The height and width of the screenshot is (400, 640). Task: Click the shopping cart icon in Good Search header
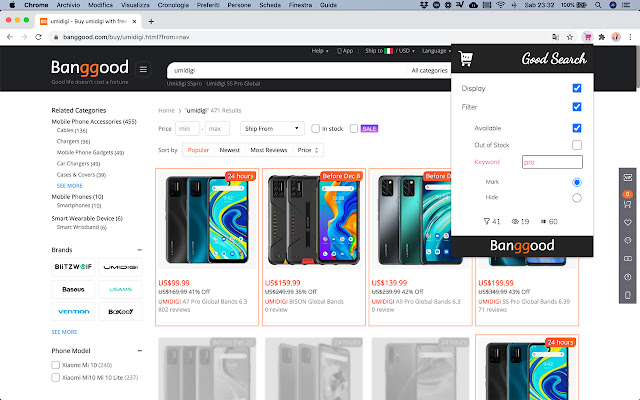pyautogui.click(x=466, y=58)
